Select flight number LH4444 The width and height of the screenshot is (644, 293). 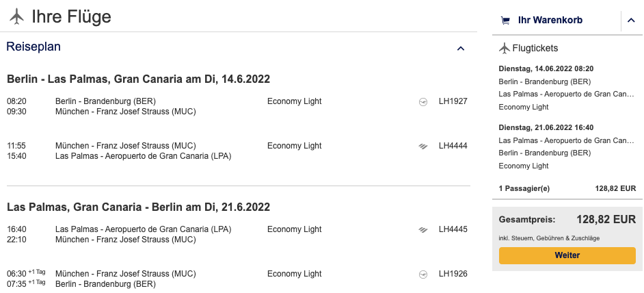[453, 146]
